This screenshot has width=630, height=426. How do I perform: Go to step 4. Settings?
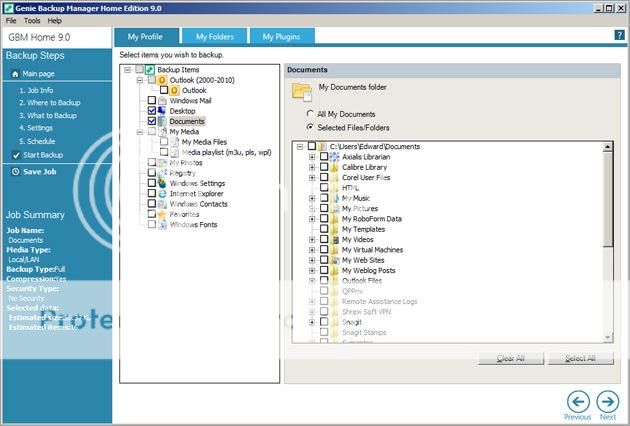pyautogui.click(x=36, y=128)
